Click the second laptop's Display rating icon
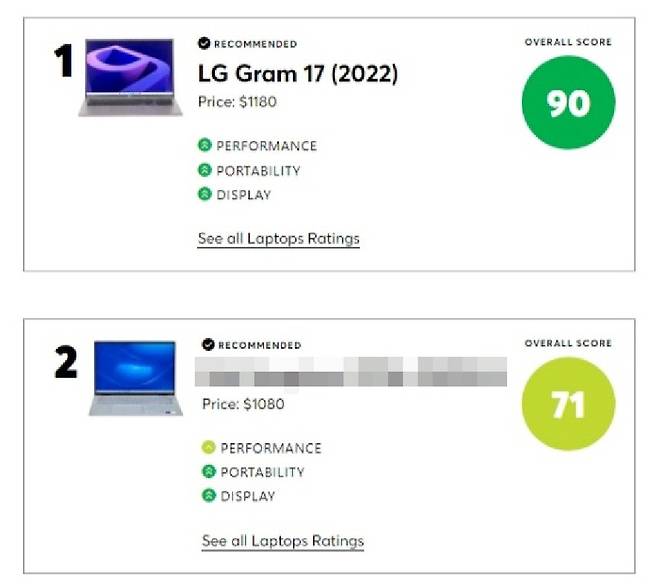This screenshot has height=585, width=658. [209, 496]
